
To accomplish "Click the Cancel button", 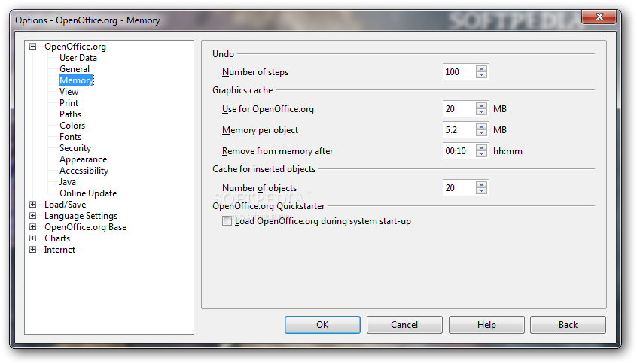I will [x=404, y=325].
